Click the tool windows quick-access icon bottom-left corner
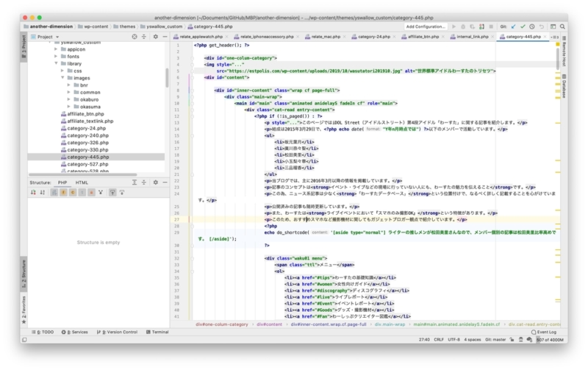This screenshot has height=370, width=588. (24, 340)
